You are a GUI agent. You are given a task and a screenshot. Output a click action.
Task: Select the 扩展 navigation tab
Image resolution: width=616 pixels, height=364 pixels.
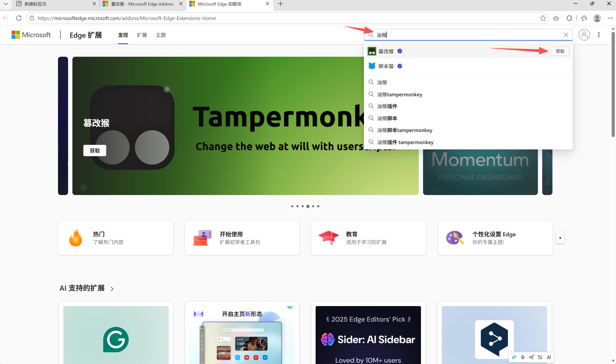tap(142, 35)
